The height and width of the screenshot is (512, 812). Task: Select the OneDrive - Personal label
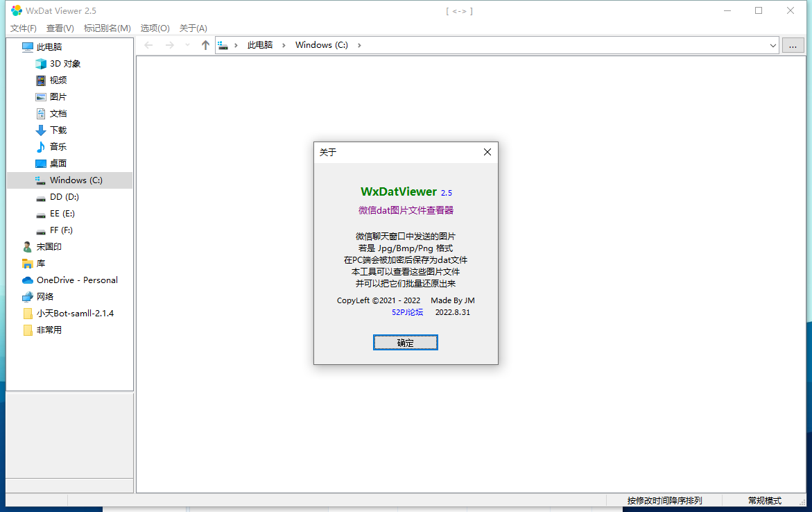(x=77, y=280)
